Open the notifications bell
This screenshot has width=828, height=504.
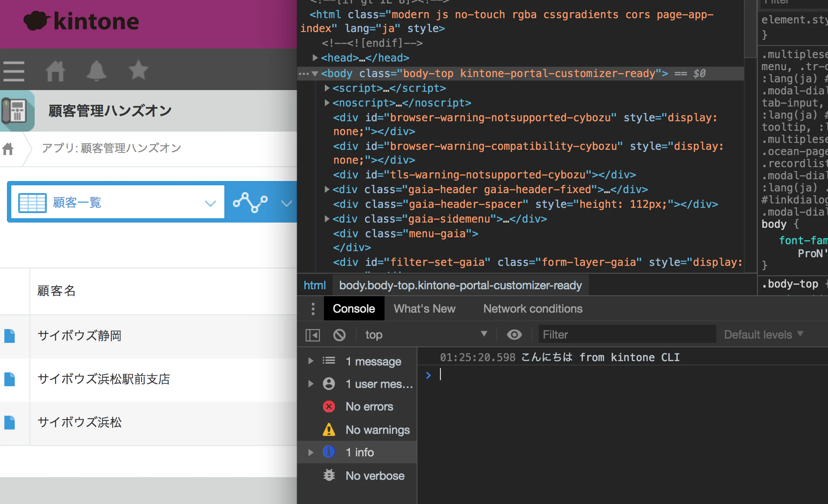(x=96, y=71)
